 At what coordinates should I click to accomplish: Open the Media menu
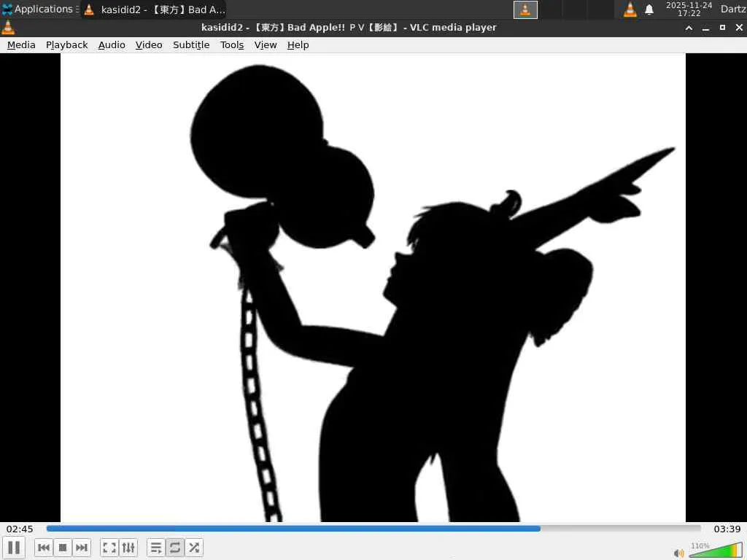pos(21,44)
